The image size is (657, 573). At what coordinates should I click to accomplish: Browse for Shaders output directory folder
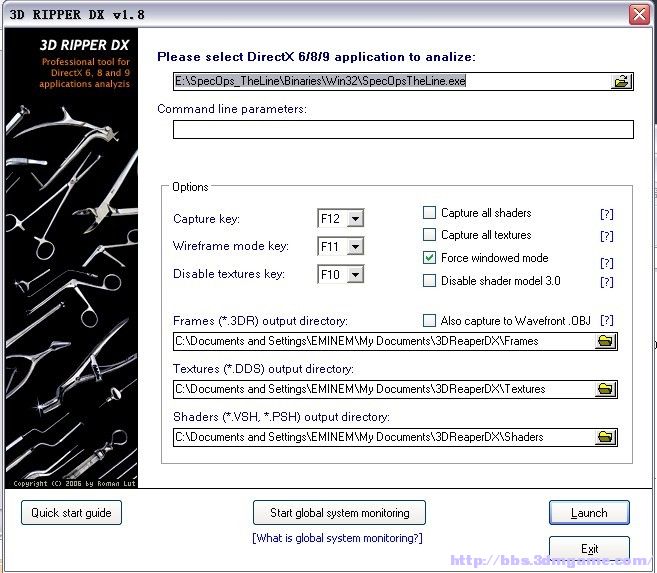pos(605,437)
